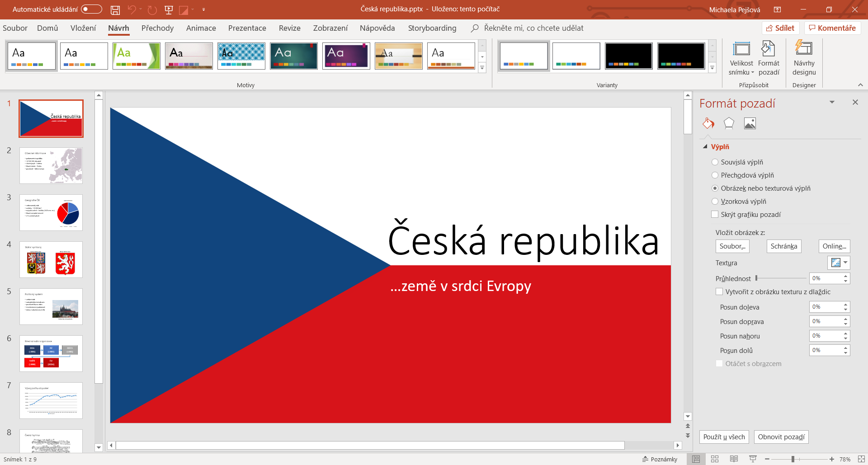Click the Návrhy designu icon
868x465 pixels.
pyautogui.click(x=804, y=59)
